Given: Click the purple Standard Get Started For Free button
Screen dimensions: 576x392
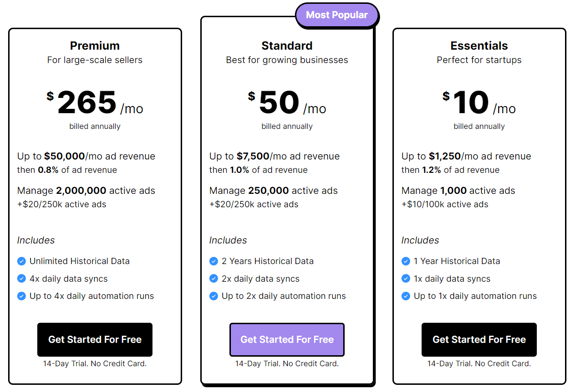Looking at the screenshot, I should [x=287, y=339].
